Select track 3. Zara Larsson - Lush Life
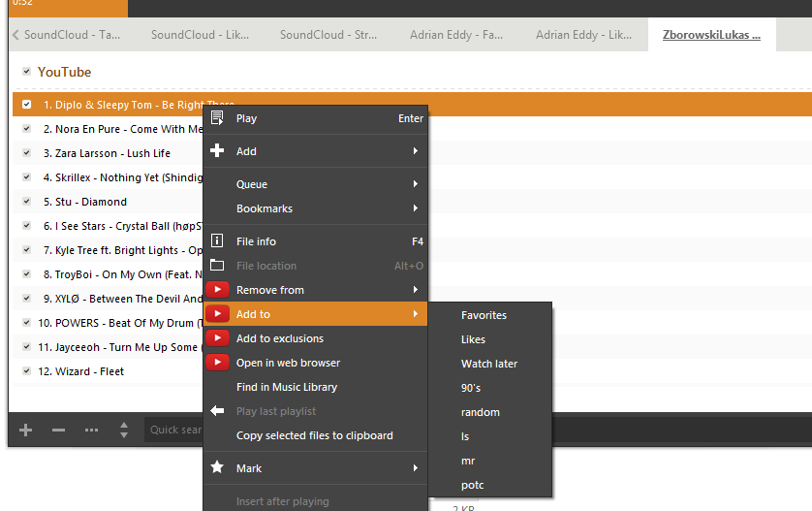The height and width of the screenshot is (511, 812). (x=107, y=153)
